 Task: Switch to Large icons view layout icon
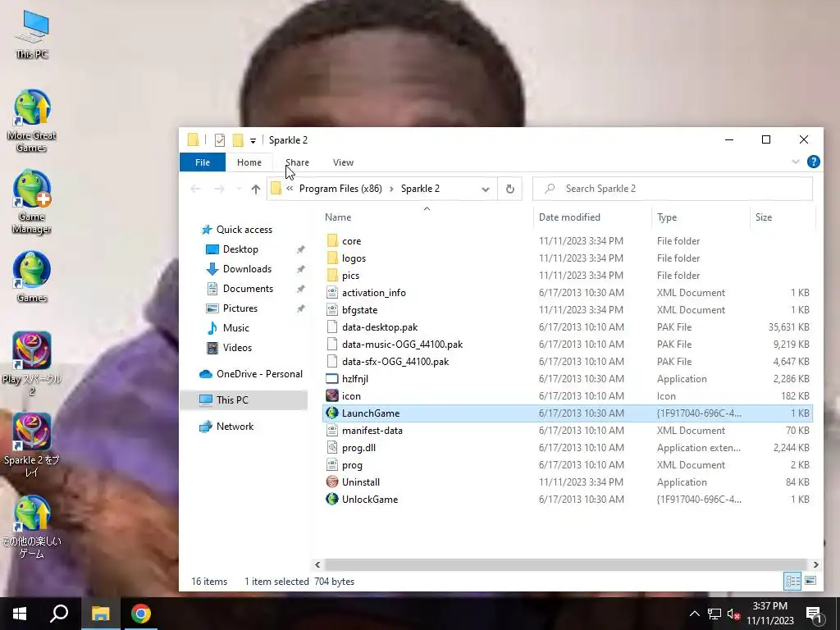point(810,582)
